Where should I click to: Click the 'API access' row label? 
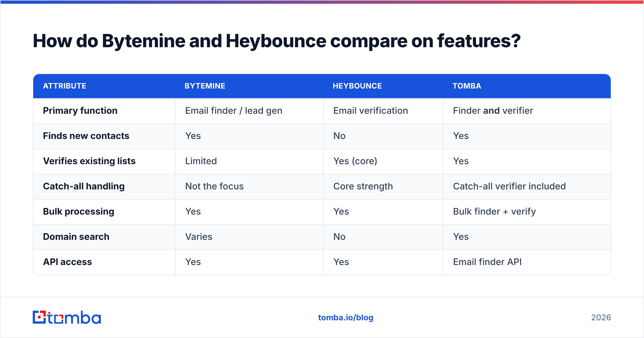[67, 262]
